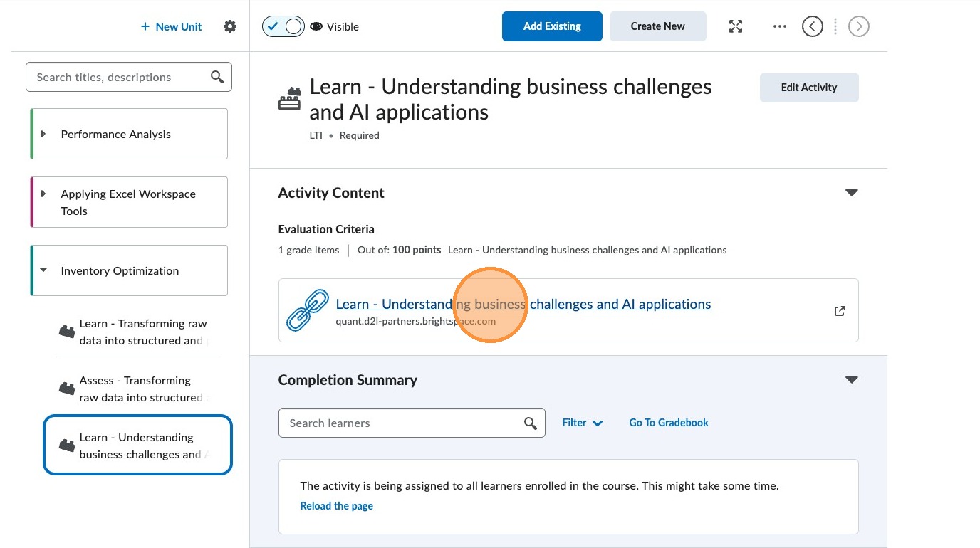Select Assess - Transforming raw data item

135,389
